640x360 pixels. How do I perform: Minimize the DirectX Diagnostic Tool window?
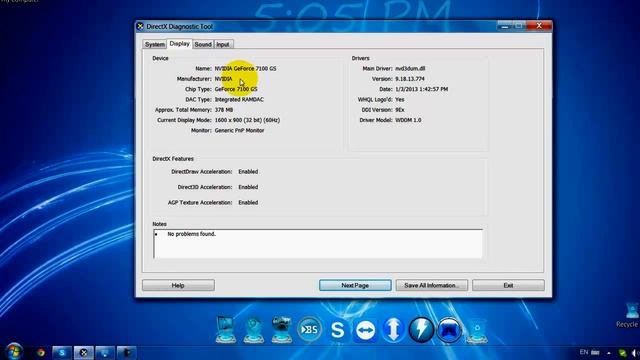tap(504, 26)
